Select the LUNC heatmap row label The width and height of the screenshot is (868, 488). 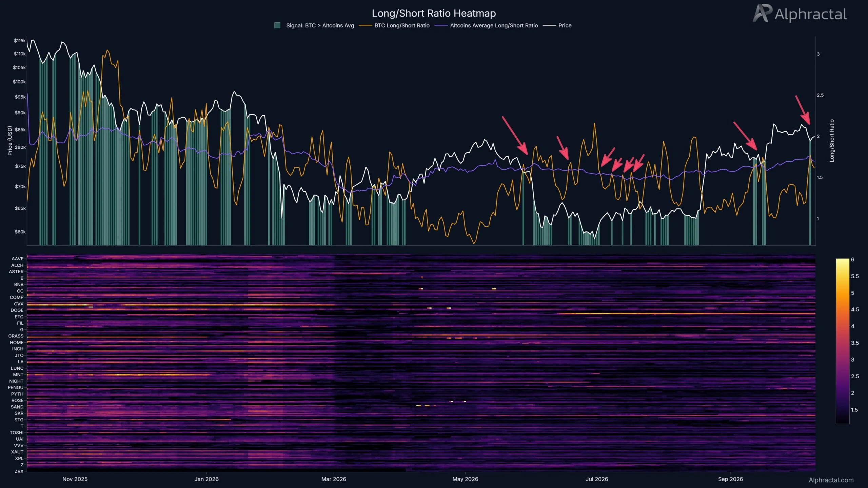pos(17,368)
